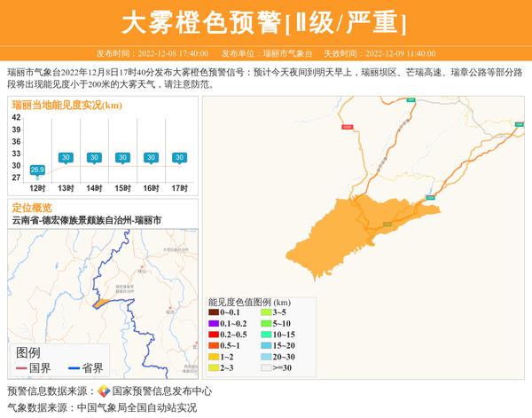
Task: Click the blue 省界 line legend symbol
Action: [x=74, y=368]
